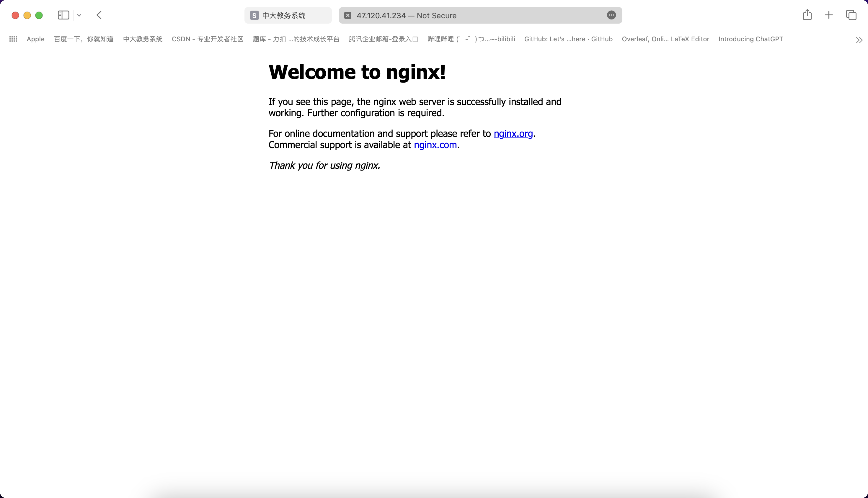This screenshot has width=868, height=498.
Task: Open the nginx.com link
Action: click(x=435, y=145)
